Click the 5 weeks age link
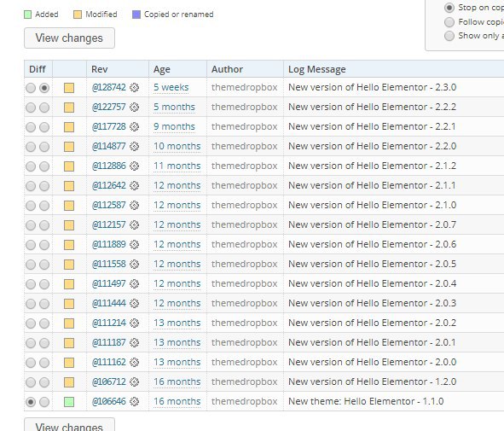 (171, 88)
